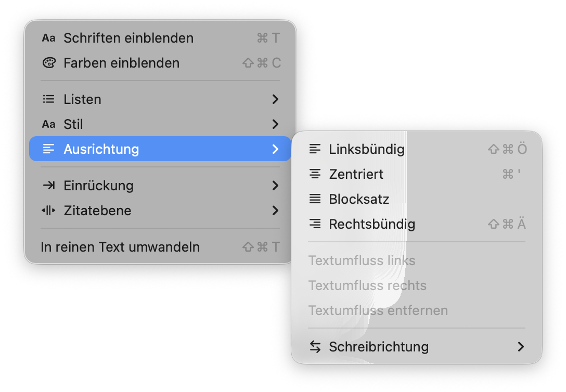Click the Aa icon next to Stil
The height and width of the screenshot is (392, 566).
tap(48, 124)
